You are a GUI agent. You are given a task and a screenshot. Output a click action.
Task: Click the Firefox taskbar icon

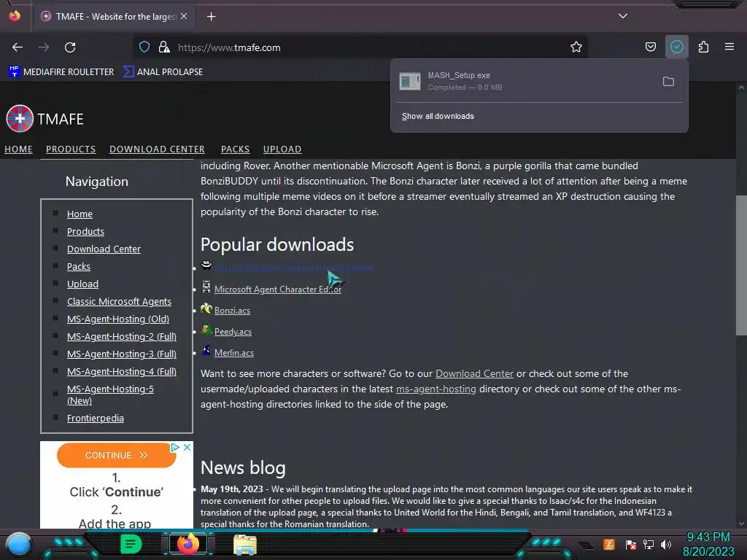click(188, 544)
